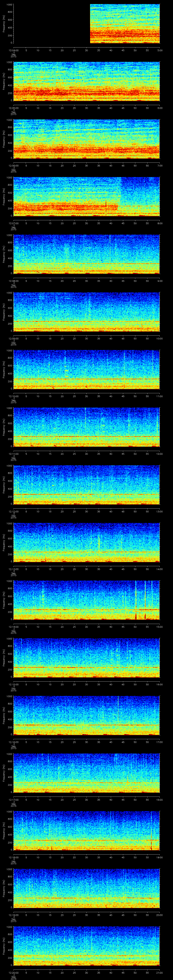Image resolution: width=173 pixels, height=980 pixels.
Task: Click the spectrogram panel starting at 12:19:00
Action: point(87,888)
